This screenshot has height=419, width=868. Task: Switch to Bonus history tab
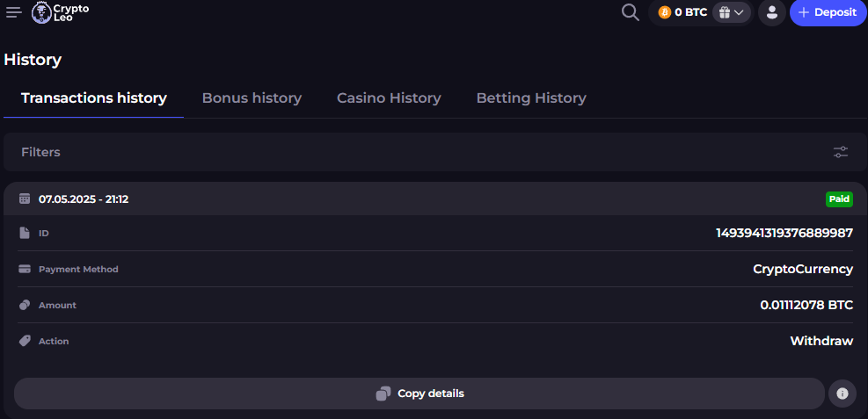click(252, 98)
